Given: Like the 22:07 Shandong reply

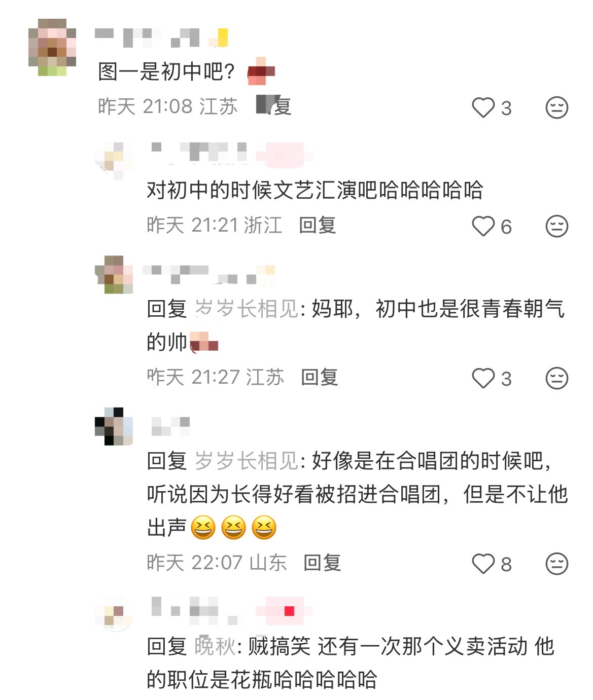Looking at the screenshot, I should point(483,564).
